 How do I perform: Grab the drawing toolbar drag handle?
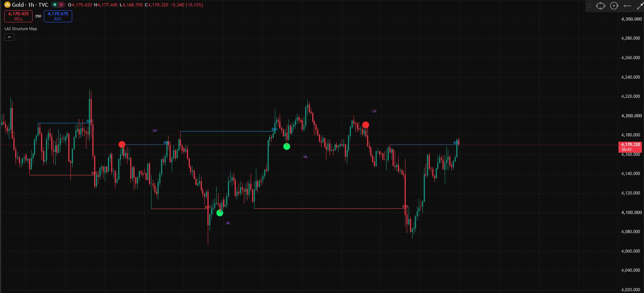tap(589, 6)
